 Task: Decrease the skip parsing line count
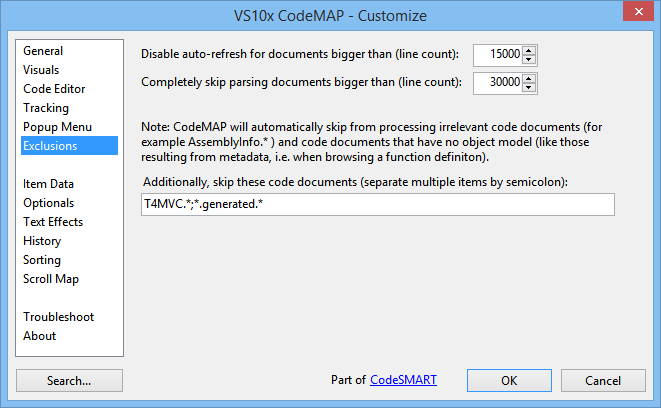point(529,87)
